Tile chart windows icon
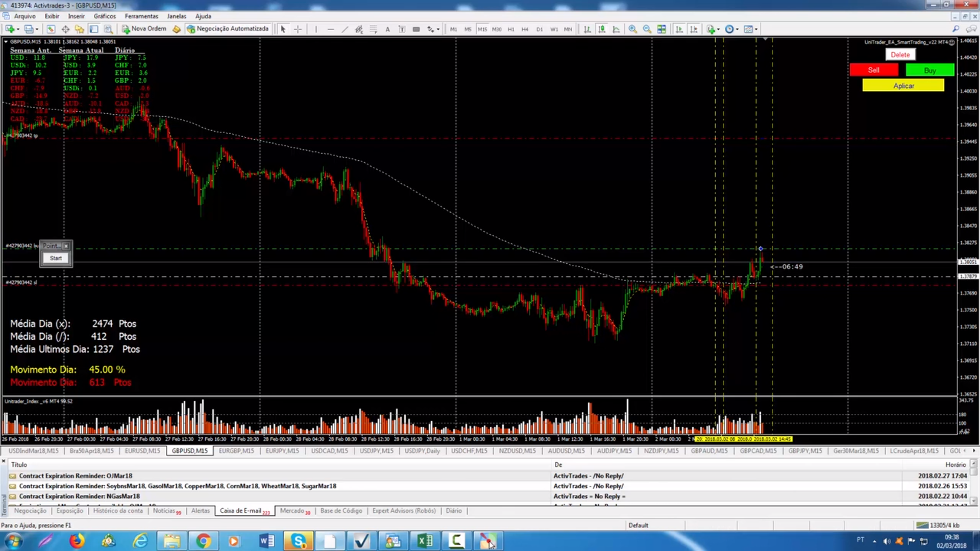Viewport: 980px width, 551px height. coord(661,29)
